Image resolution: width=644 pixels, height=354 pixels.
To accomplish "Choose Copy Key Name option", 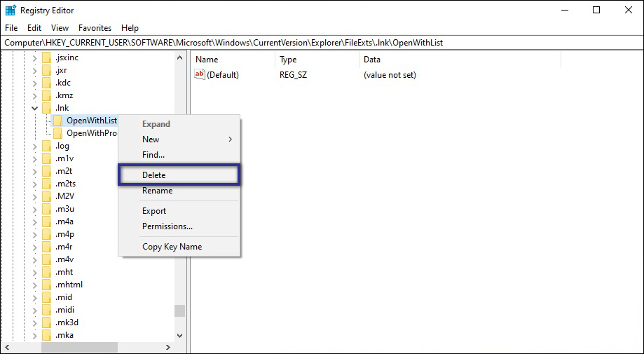I will pos(179,247).
